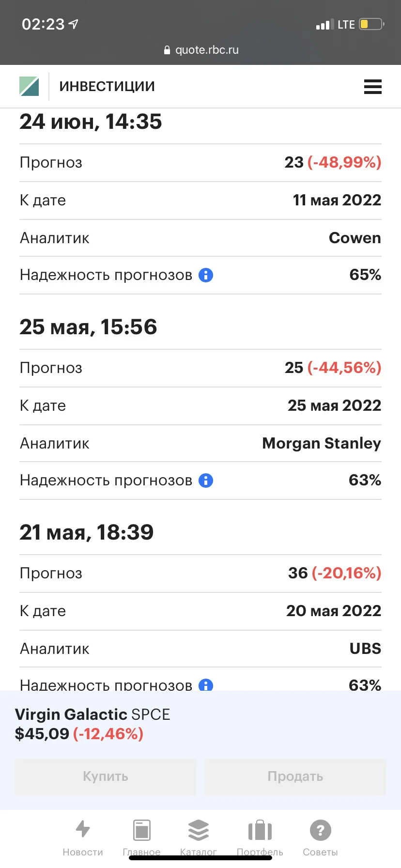Go to Главное tab
Image resolution: width=401 pixels, height=868 pixels.
coord(141,837)
